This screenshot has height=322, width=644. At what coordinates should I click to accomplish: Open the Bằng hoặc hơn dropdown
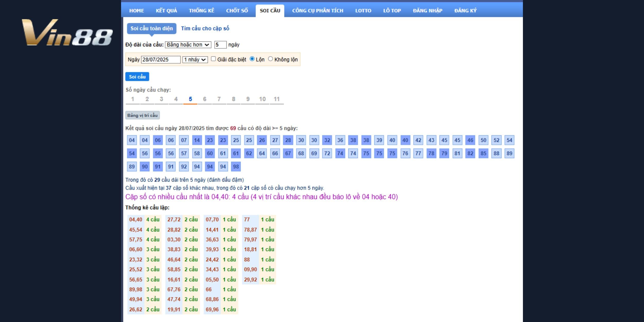click(x=188, y=45)
